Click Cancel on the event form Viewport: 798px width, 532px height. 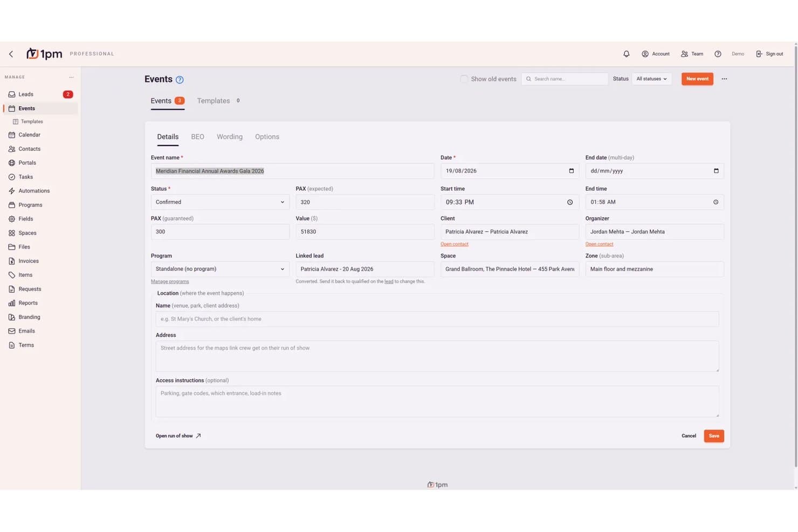tap(689, 436)
